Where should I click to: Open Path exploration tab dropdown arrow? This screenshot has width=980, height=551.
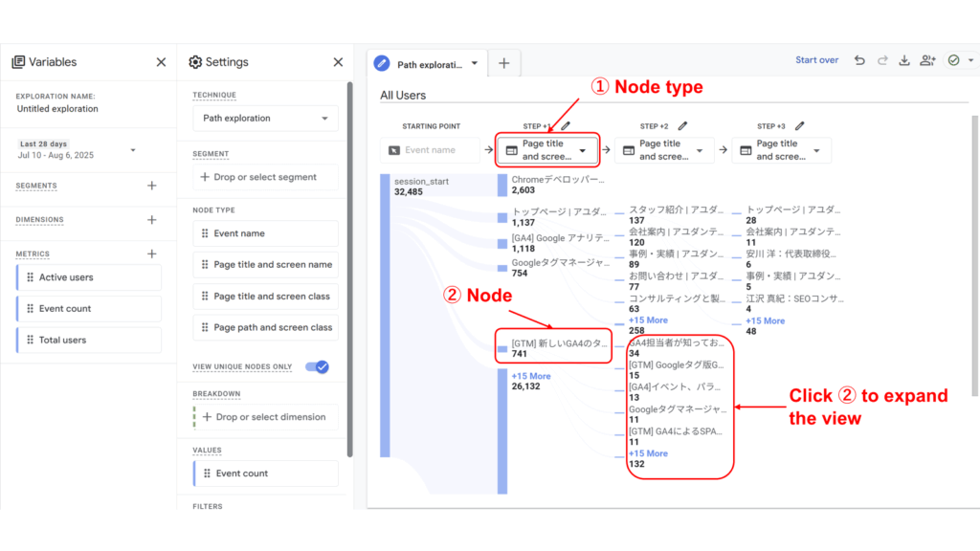coord(475,63)
